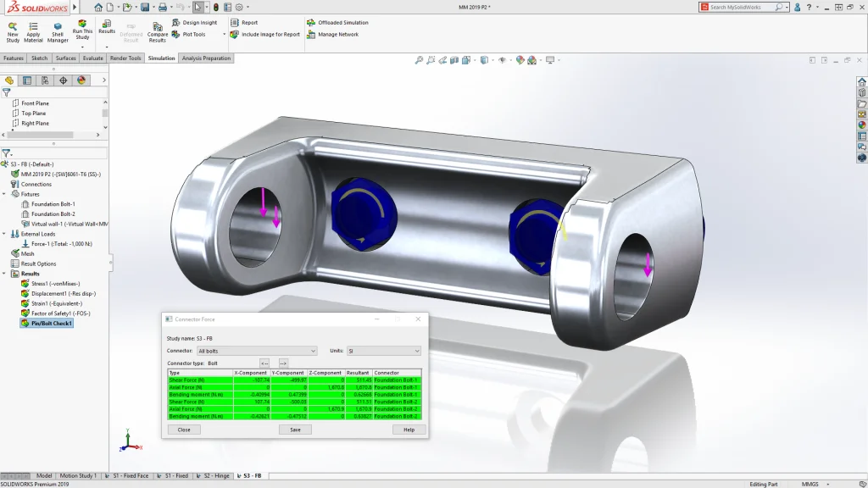Click Help in the Connector Force dialog
Screen dimensions: 868x488
click(x=409, y=430)
